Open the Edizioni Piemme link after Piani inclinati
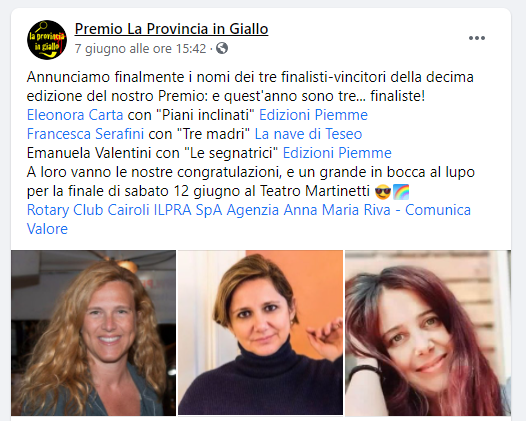The image size is (526, 421). click(313, 115)
